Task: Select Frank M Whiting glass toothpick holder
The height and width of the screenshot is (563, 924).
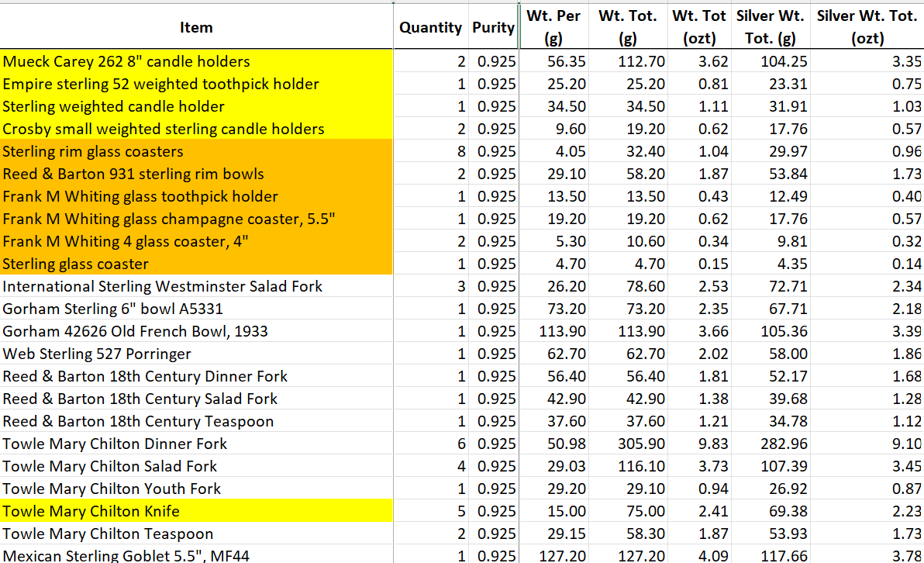Action: point(196,196)
